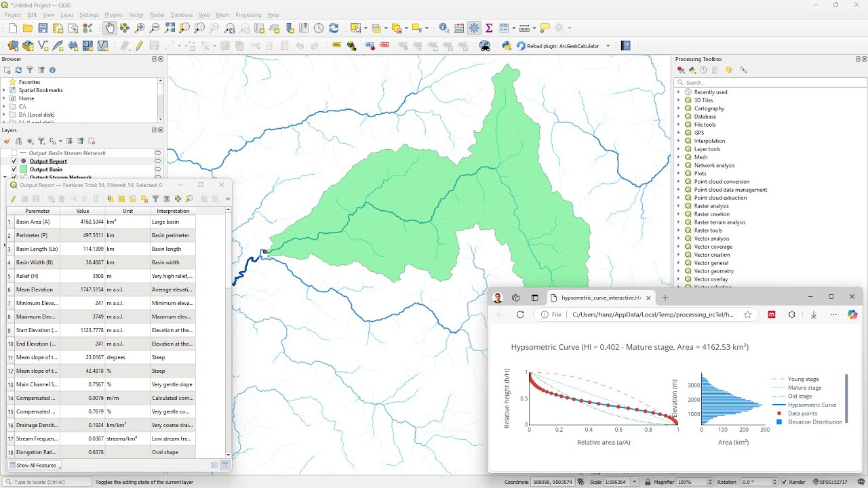Click the Edge downloads arrow icon
Viewport: 868px width, 488px height.
814,314
